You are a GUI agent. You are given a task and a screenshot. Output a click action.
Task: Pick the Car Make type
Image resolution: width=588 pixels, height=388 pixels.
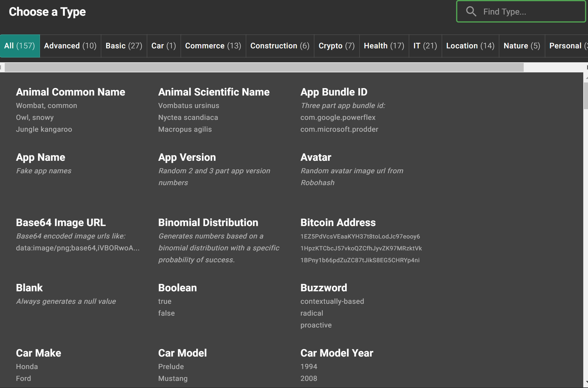[38, 353]
